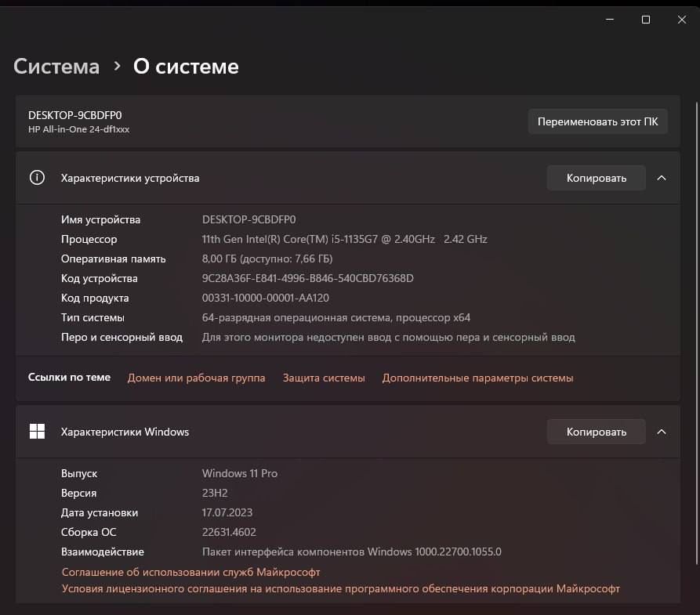This screenshot has width=700, height=615.
Task: Select the device name value DESKTOP-9CBDFP0 in specs
Action: click(x=248, y=219)
